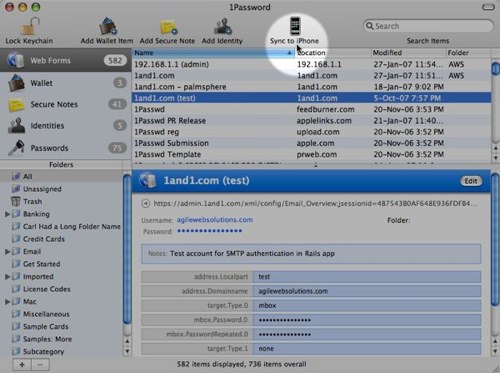The height and width of the screenshot is (373, 500).
Task: Click Sync to iPhone icon
Action: [x=295, y=26]
